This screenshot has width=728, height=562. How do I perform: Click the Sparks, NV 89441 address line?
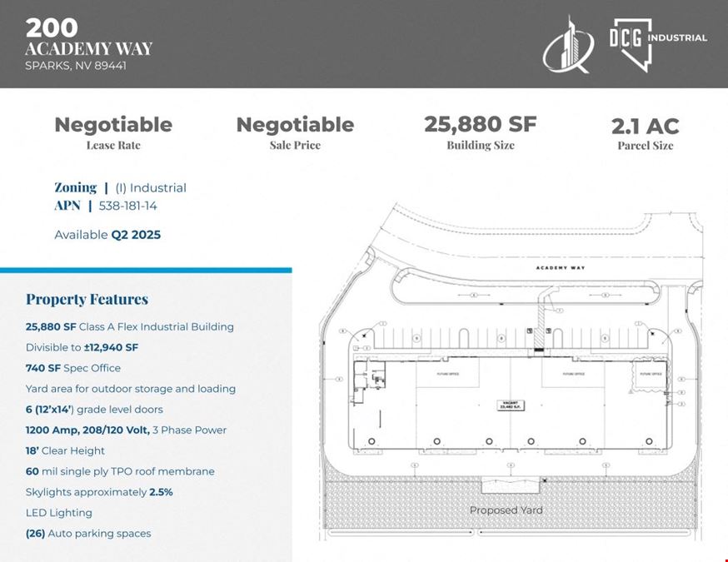click(x=76, y=66)
